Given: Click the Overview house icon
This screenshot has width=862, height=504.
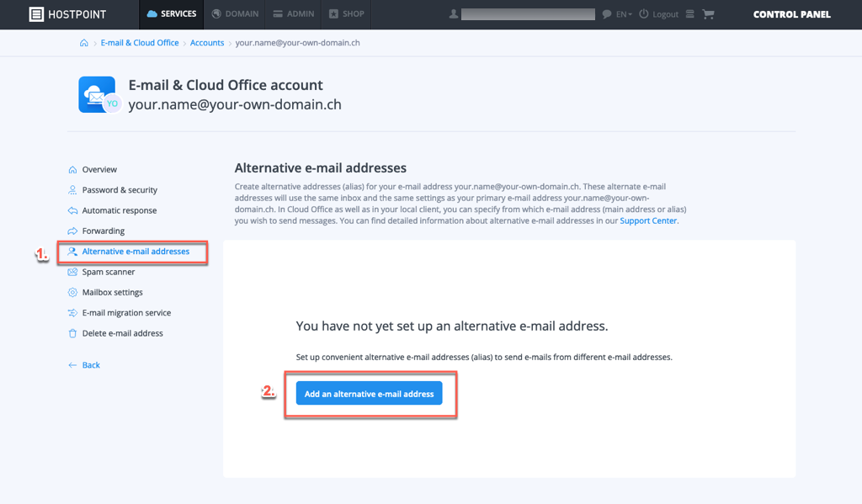Looking at the screenshot, I should pyautogui.click(x=72, y=170).
